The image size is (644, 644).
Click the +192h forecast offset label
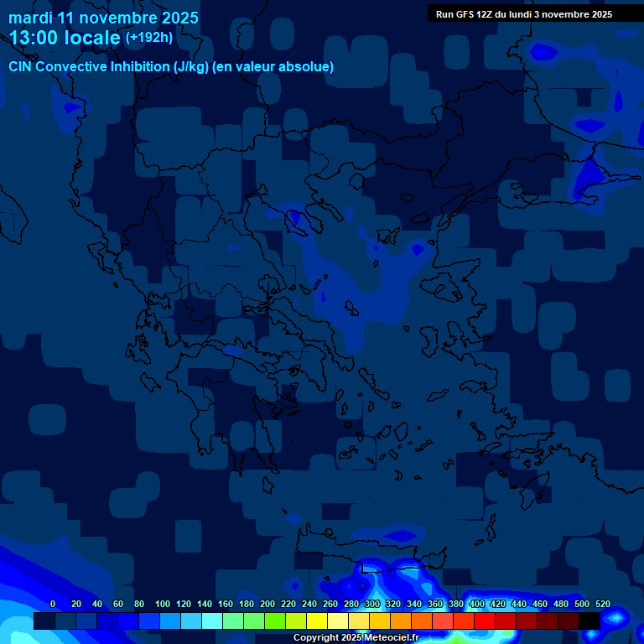pyautogui.click(x=148, y=38)
